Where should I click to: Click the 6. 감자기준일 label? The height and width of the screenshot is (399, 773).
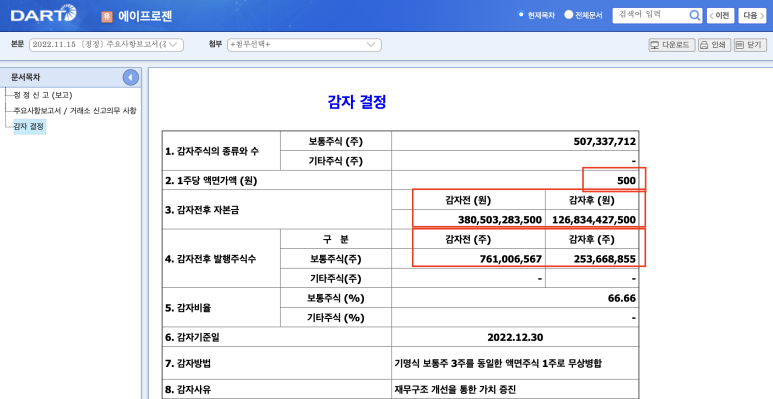pyautogui.click(x=192, y=337)
